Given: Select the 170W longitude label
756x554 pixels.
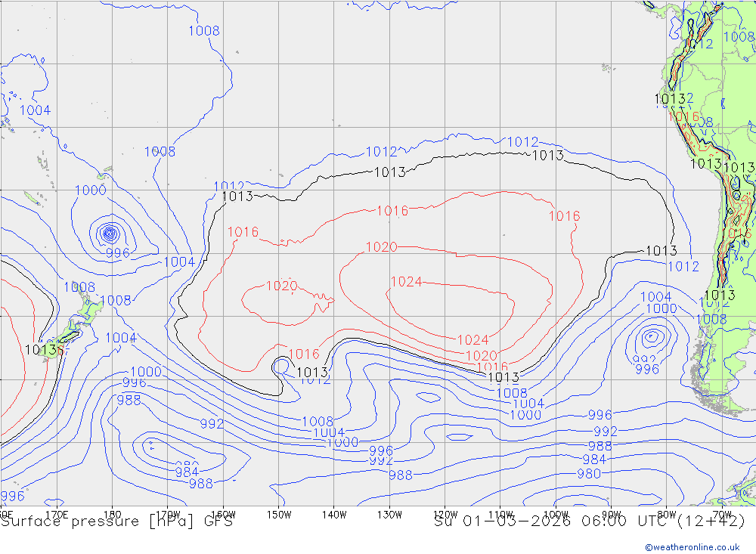Looking at the screenshot, I should click(169, 515).
